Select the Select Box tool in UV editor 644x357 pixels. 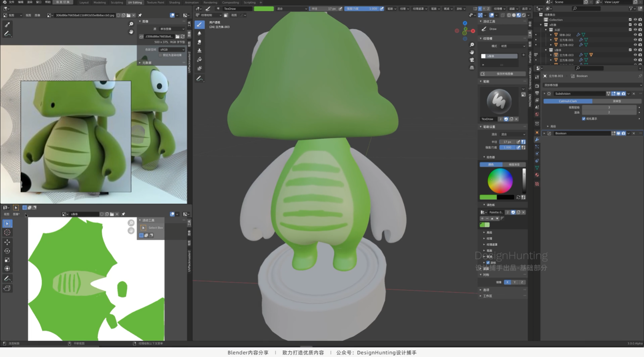click(7, 224)
